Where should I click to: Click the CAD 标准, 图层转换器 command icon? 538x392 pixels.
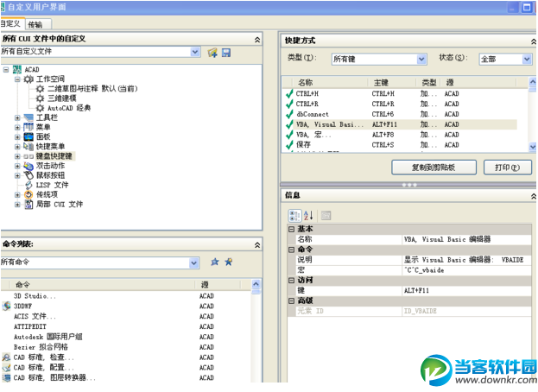coord(6,377)
